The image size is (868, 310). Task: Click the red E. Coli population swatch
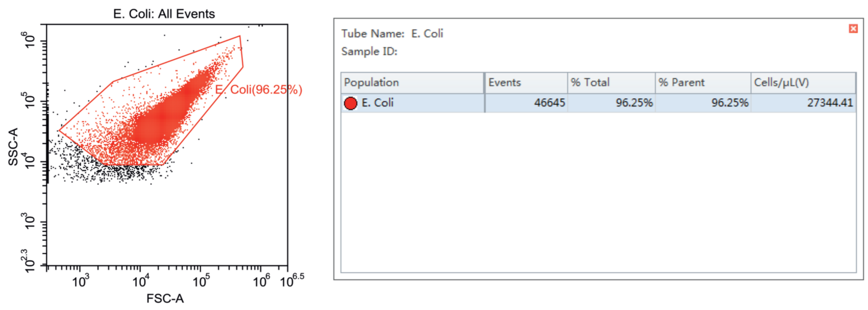351,103
